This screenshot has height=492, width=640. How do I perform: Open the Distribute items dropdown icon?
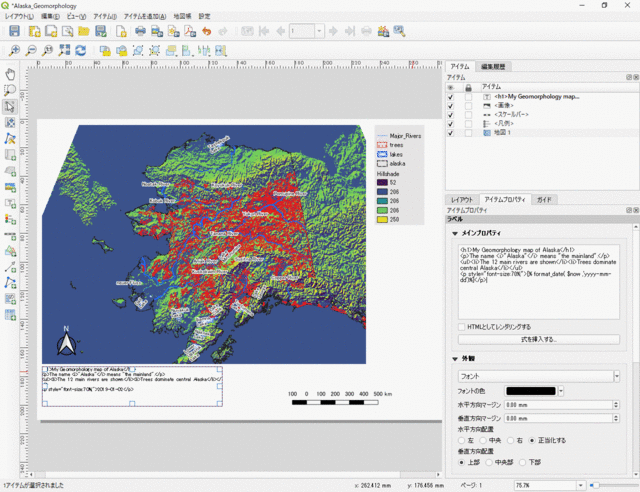point(204,50)
